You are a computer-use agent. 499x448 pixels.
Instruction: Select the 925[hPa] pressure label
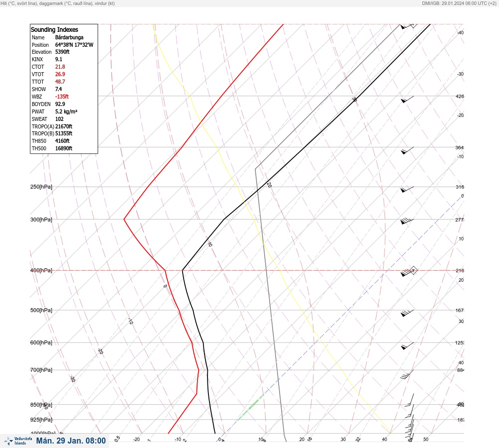pos(41,420)
